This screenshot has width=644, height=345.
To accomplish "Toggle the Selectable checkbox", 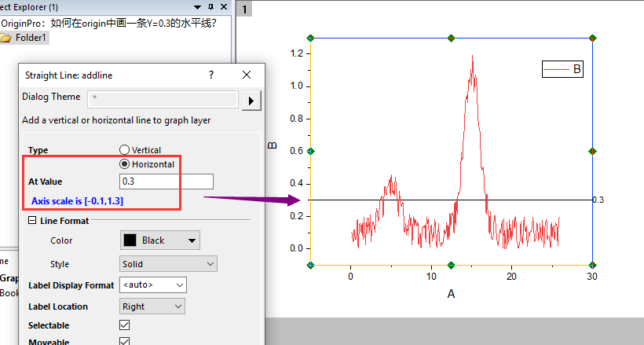I will 124,325.
